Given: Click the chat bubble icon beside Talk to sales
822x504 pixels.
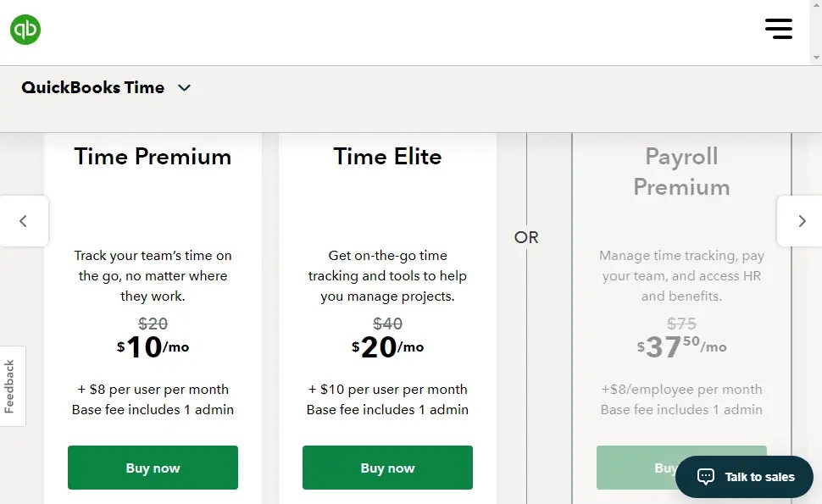Looking at the screenshot, I should [706, 476].
